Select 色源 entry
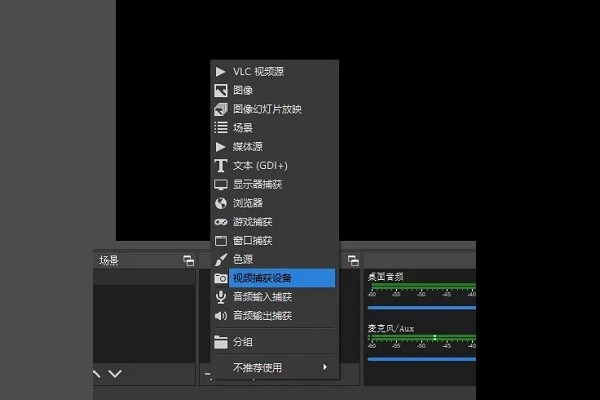The image size is (600, 400). pos(274,260)
